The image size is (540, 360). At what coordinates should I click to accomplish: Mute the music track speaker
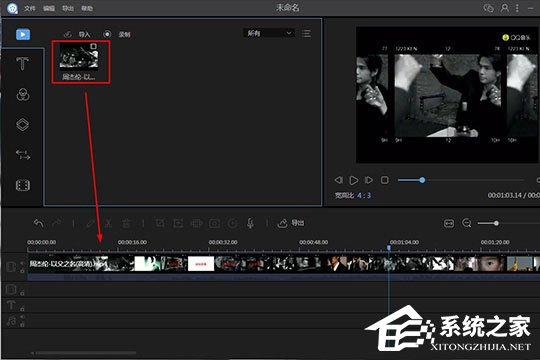pyautogui.click(x=22, y=317)
